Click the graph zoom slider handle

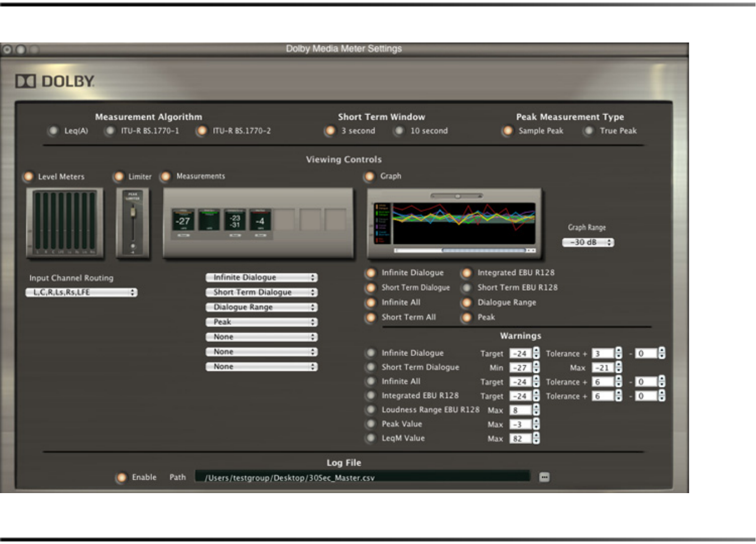(457, 196)
